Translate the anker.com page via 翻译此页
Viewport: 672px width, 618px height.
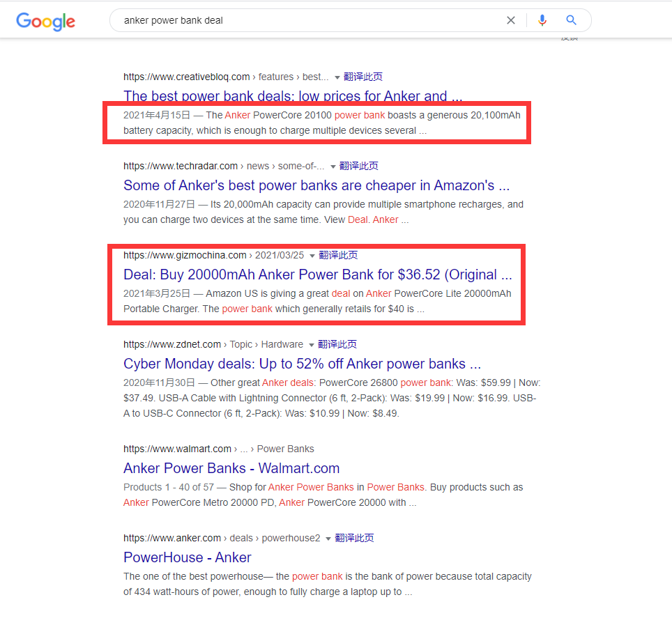(x=354, y=538)
